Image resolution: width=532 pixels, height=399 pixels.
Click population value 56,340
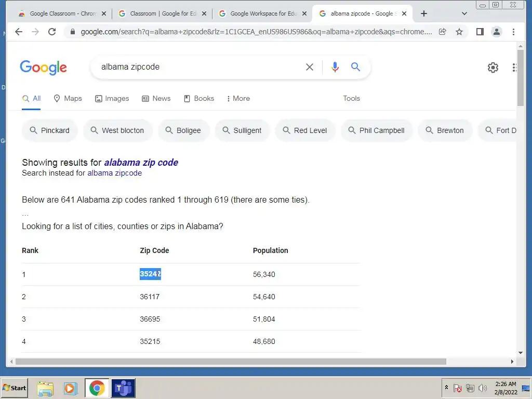click(x=264, y=274)
